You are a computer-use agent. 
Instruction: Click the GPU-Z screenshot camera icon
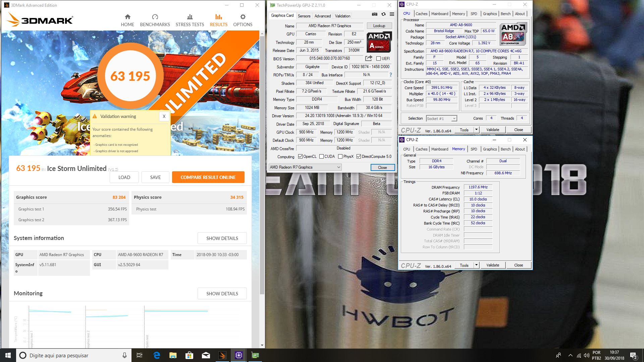pos(375,14)
